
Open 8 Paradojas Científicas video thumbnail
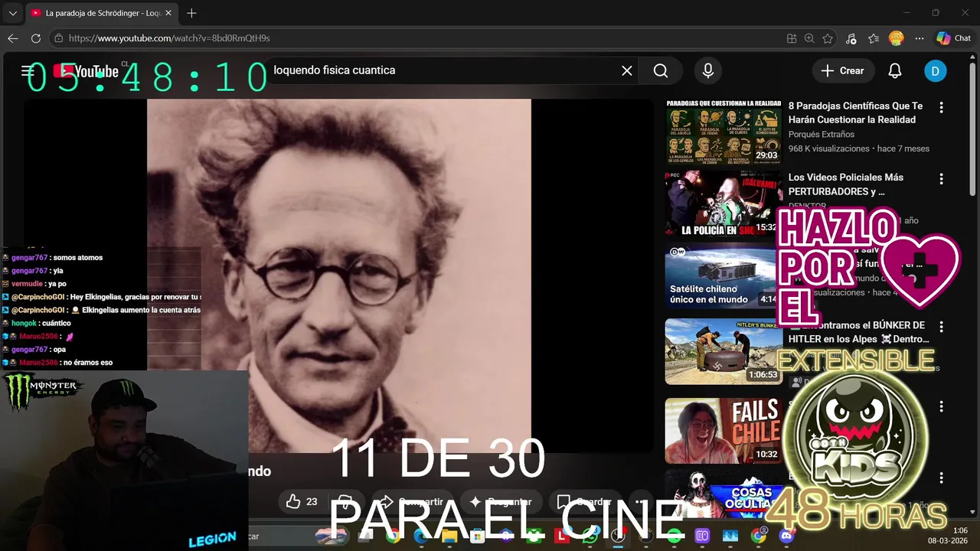pyautogui.click(x=724, y=132)
